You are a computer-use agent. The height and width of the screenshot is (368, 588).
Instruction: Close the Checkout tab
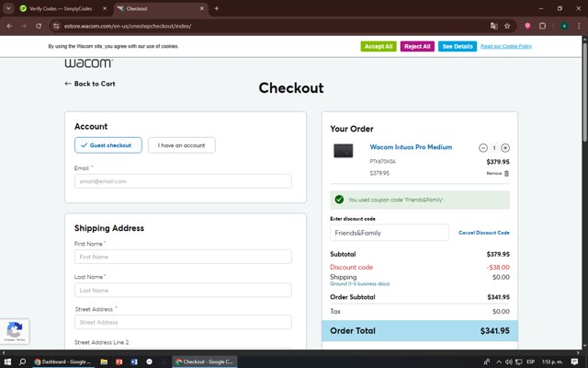coord(202,8)
